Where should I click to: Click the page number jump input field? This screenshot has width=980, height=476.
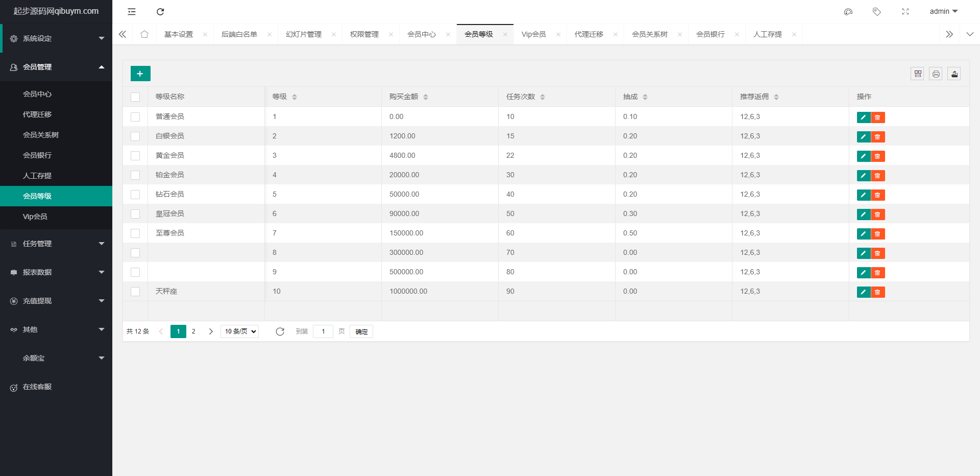[x=323, y=331]
